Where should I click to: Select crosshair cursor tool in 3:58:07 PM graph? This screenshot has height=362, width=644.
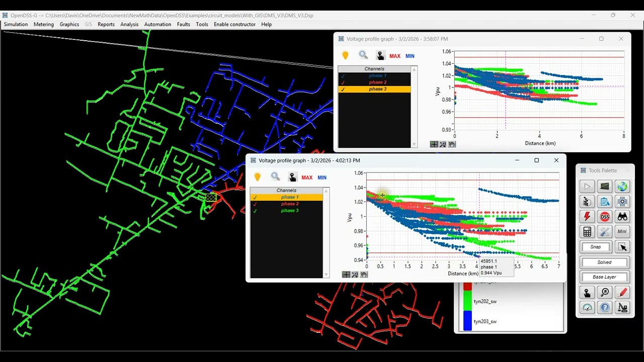pyautogui.click(x=434, y=144)
